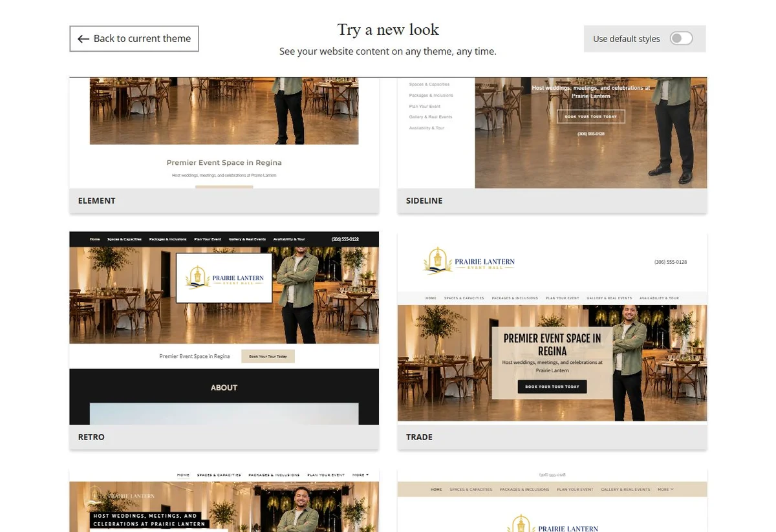Screen dimensions: 776x532
Task: Click Book Your Tour Today in Retro preview
Action: click(x=268, y=356)
